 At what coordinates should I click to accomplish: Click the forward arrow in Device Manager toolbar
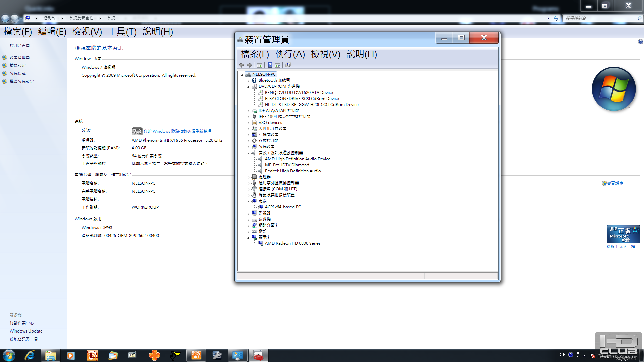click(x=249, y=65)
